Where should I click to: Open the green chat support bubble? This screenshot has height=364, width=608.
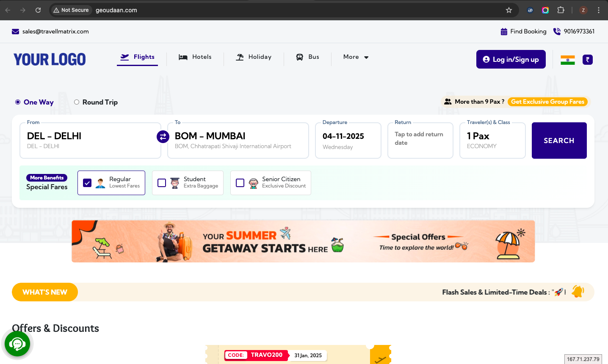(17, 344)
